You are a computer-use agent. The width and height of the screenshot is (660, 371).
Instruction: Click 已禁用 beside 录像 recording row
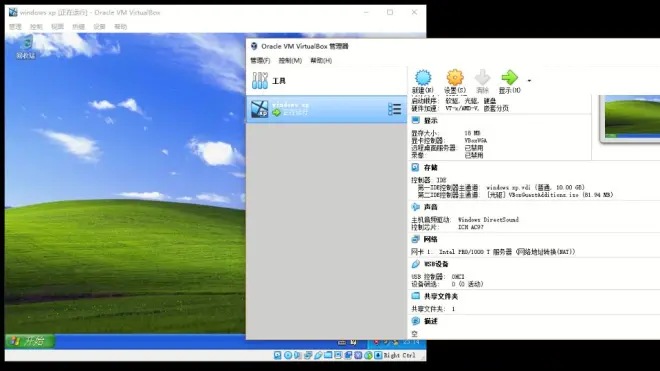[474, 155]
